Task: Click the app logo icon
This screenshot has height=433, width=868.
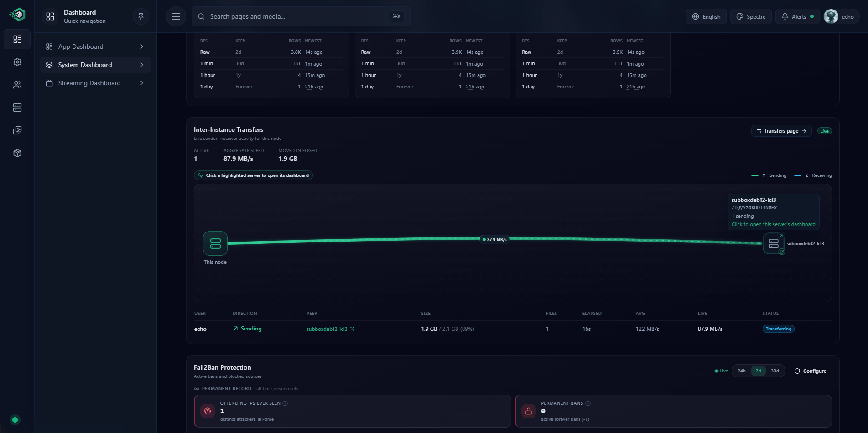Action: pyautogui.click(x=17, y=15)
